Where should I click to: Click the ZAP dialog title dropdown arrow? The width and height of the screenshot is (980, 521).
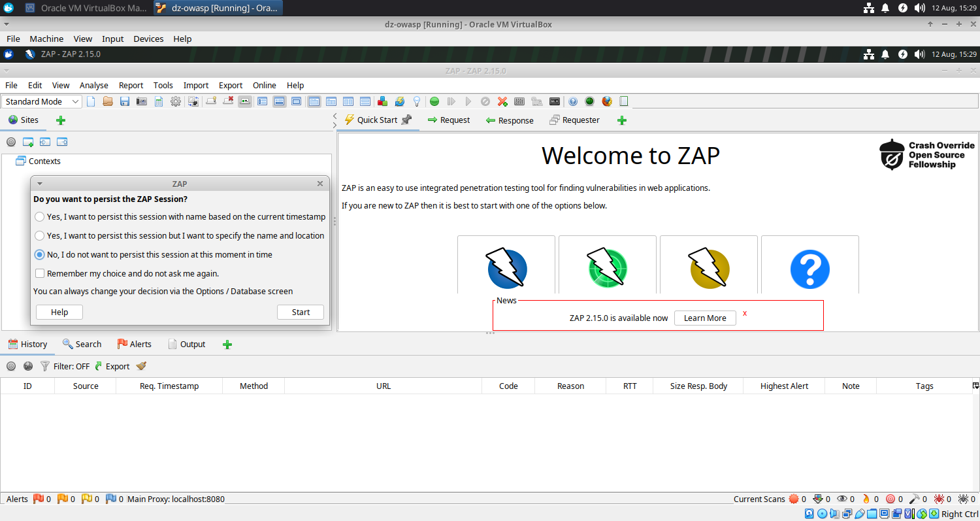(x=40, y=184)
